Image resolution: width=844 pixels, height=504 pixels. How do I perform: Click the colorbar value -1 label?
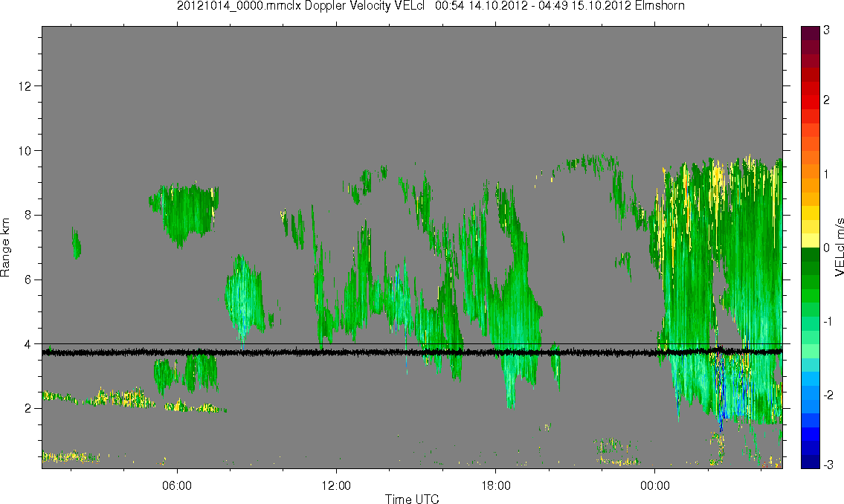coord(828,321)
